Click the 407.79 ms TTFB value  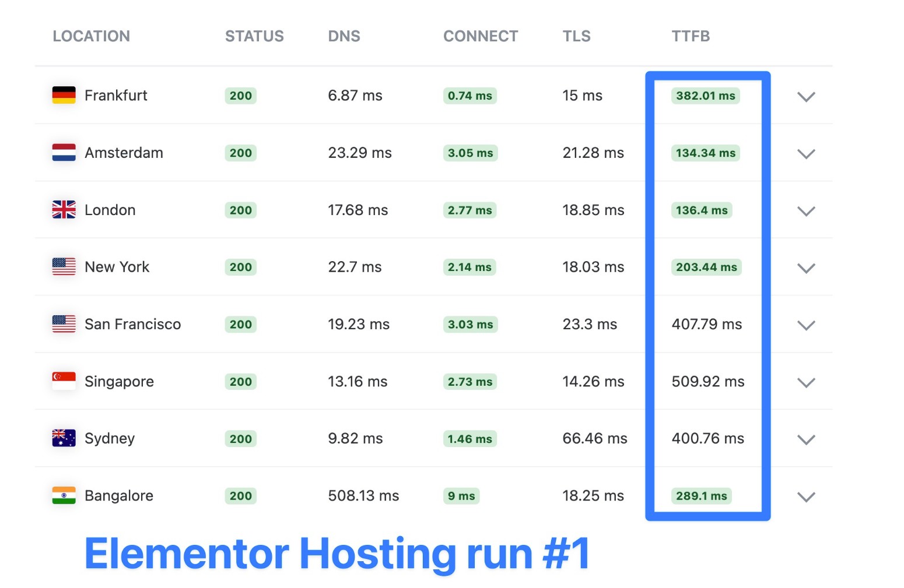[707, 324]
